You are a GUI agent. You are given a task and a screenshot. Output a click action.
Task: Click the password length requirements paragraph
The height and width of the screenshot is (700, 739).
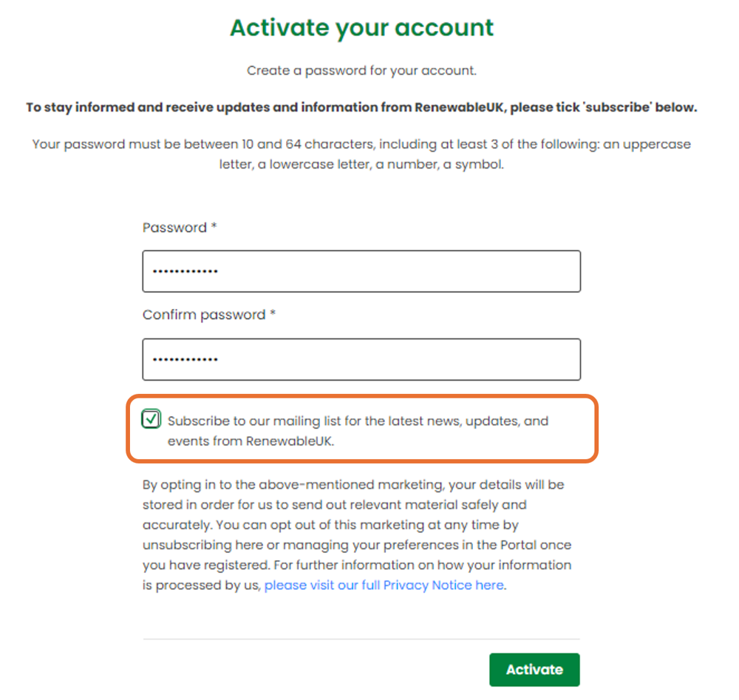pos(361,154)
